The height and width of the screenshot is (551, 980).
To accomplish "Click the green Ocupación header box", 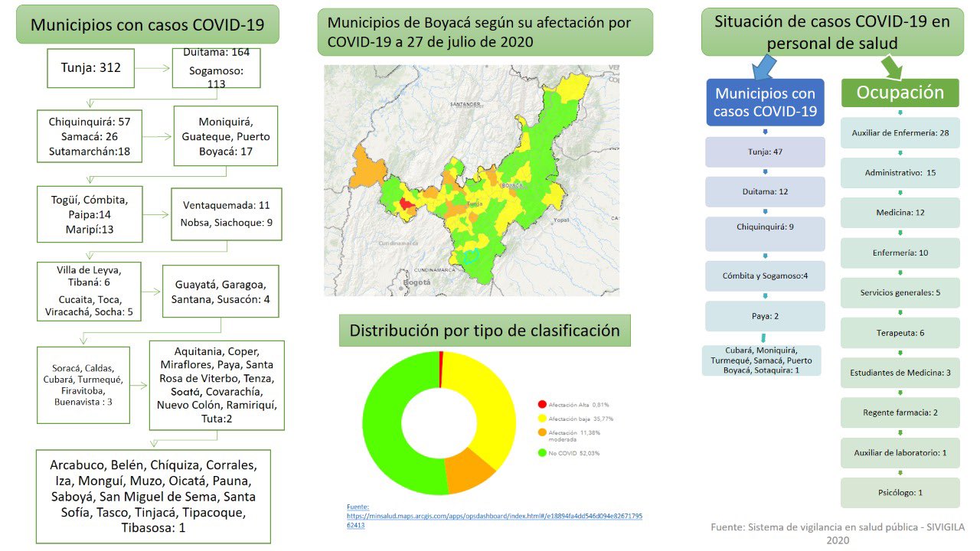I will coord(900,93).
